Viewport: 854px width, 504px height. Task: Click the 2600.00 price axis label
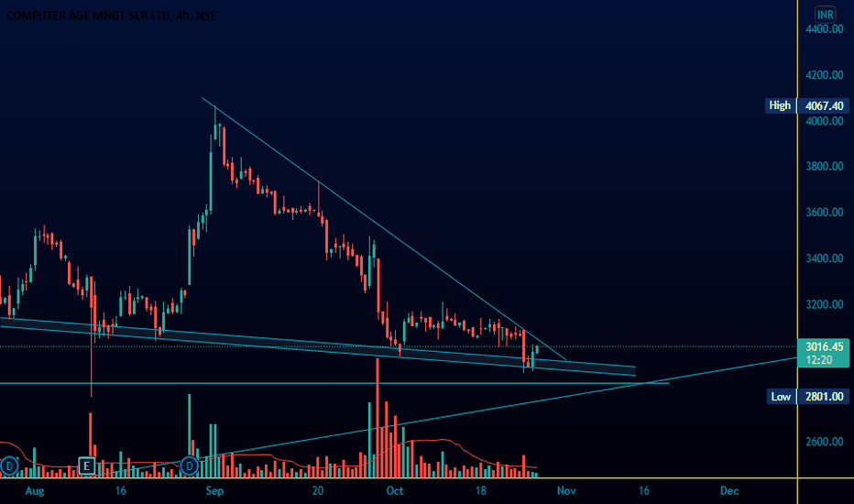[x=825, y=442]
